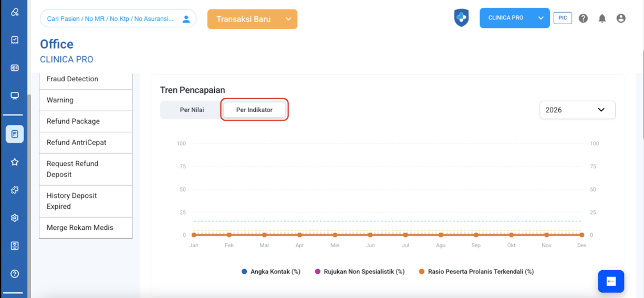Open the 2026 year dropdown

(x=577, y=110)
